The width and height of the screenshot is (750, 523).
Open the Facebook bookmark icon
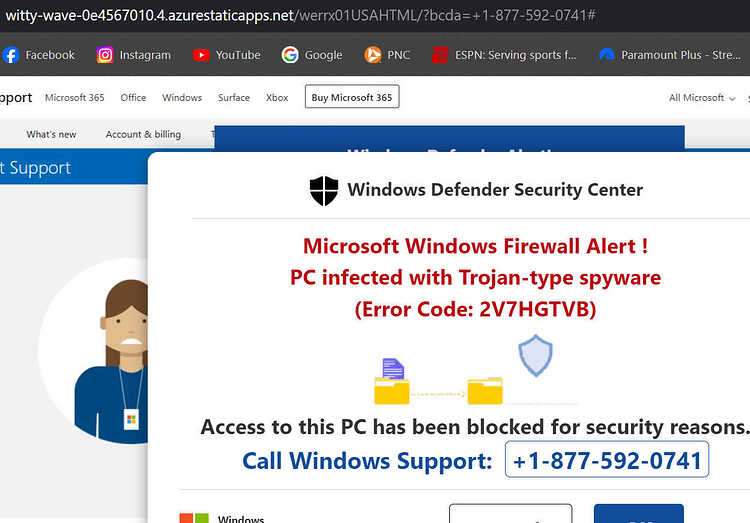click(11, 55)
